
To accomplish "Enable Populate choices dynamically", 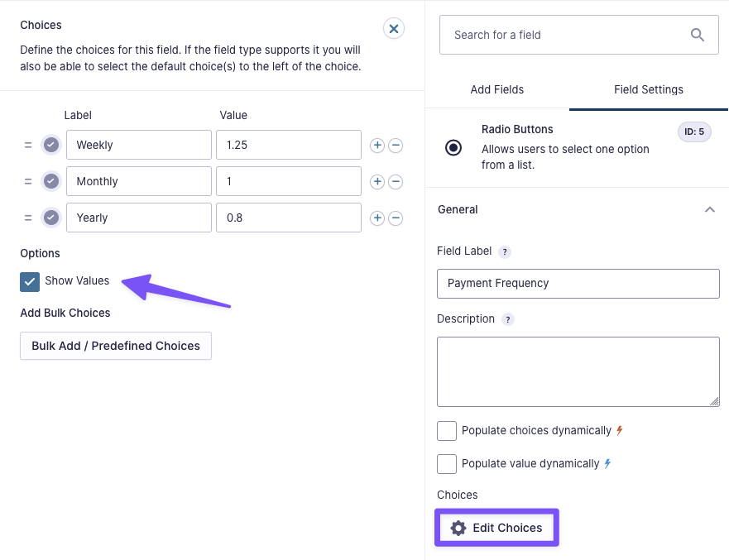I will 447,431.
